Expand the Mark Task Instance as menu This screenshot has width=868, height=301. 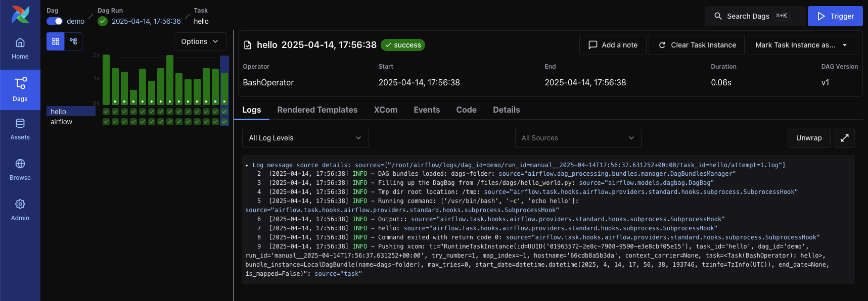(x=802, y=45)
